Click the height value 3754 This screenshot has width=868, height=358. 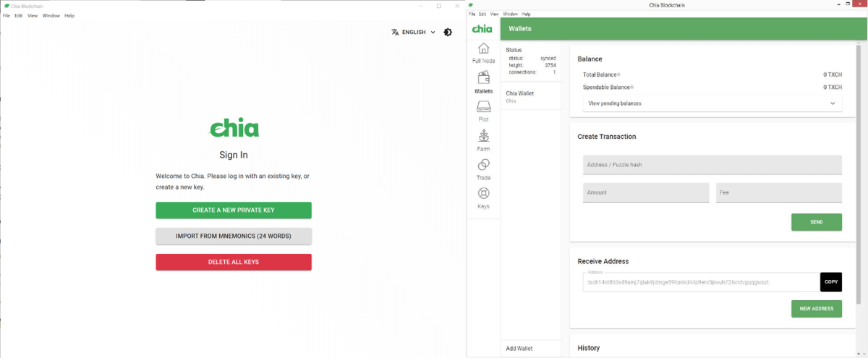[550, 65]
